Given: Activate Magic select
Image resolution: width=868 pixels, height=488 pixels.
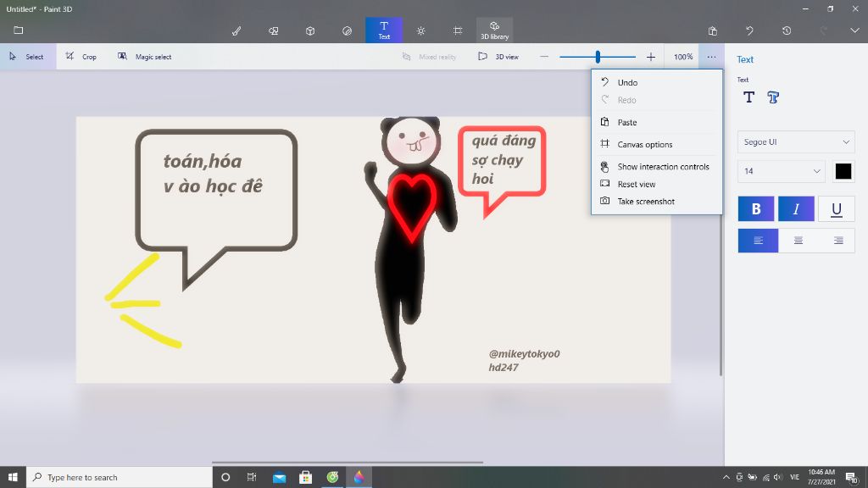Looking at the screenshot, I should pos(145,57).
